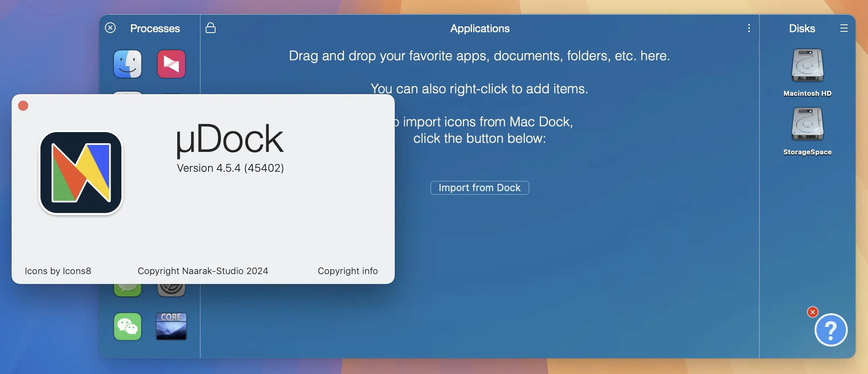Image resolution: width=868 pixels, height=374 pixels.
Task: Close the µDock About window
Action: (23, 106)
